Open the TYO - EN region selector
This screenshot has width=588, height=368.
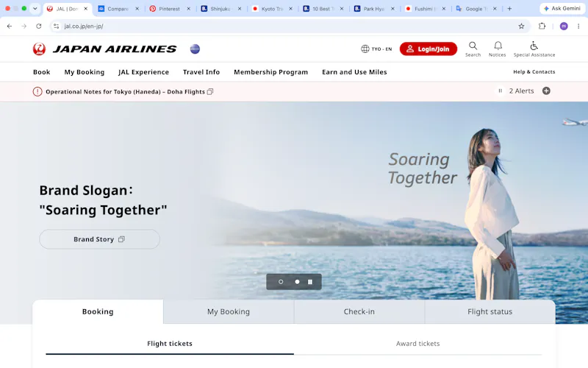click(376, 49)
